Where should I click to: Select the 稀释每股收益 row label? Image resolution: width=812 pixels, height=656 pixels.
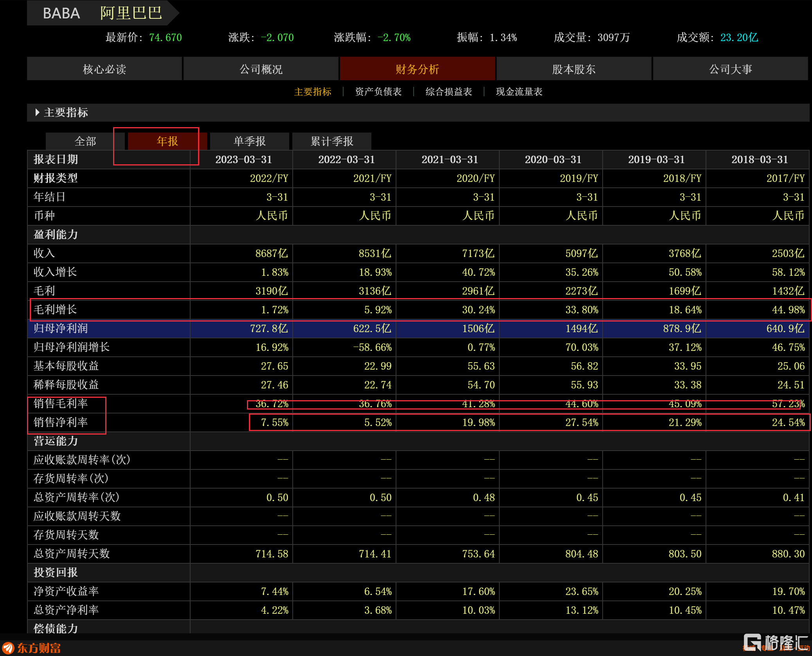tap(66, 385)
